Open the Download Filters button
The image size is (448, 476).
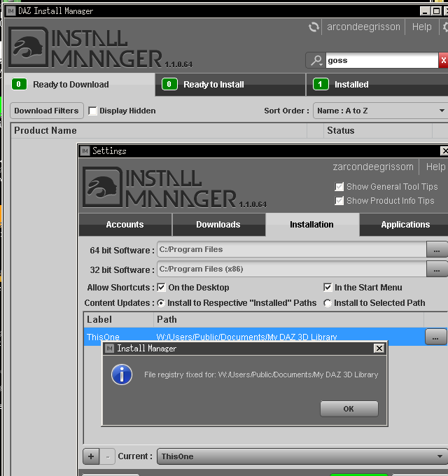pyautogui.click(x=46, y=111)
